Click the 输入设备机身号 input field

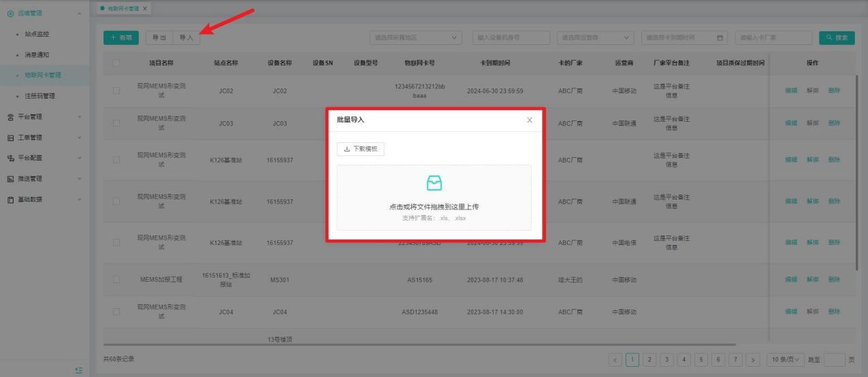coord(511,38)
